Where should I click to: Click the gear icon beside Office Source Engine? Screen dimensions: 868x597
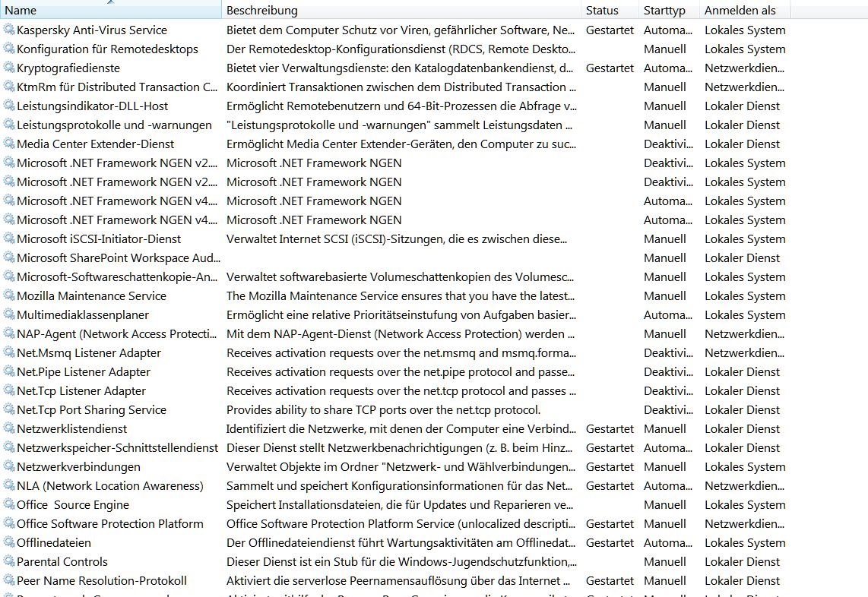pos(9,504)
